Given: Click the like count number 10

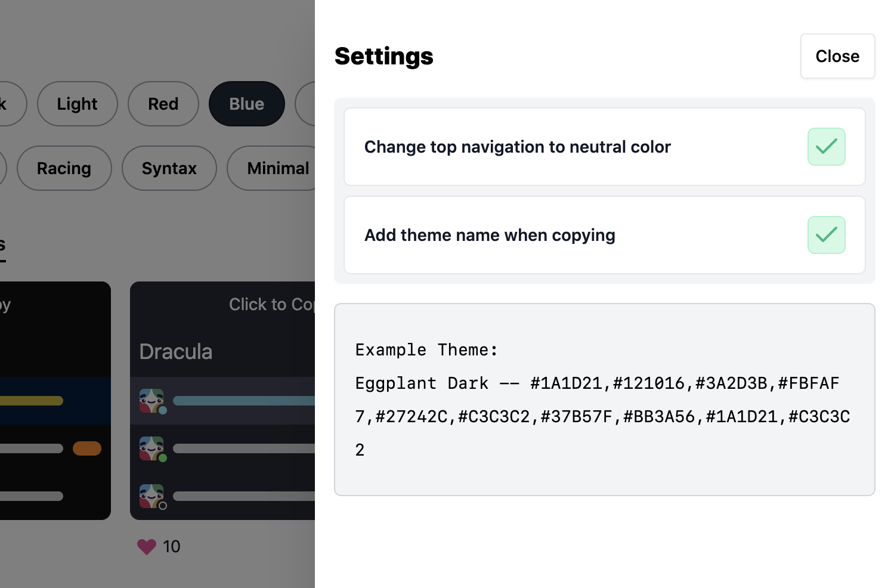Looking at the screenshot, I should coord(171,547).
